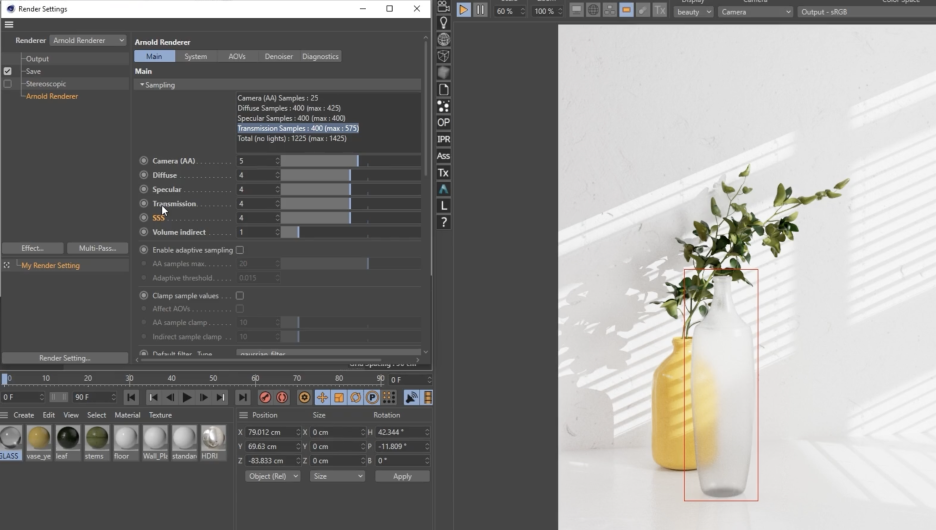Click the blue Arnold A logo icon

(444, 189)
